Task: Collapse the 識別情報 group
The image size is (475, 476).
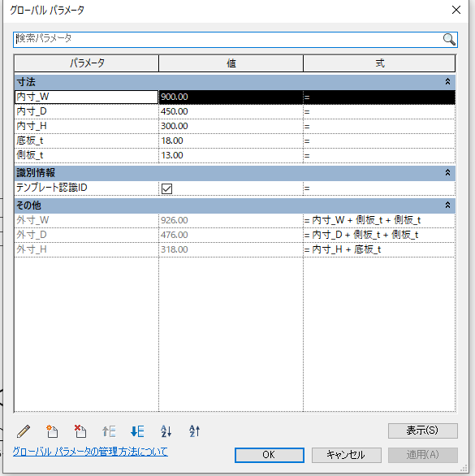Action: tap(447, 173)
